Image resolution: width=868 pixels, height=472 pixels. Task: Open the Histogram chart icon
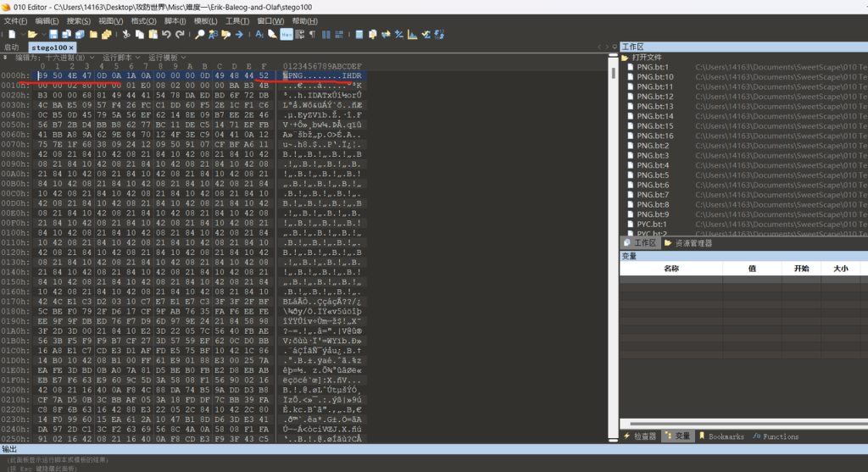(x=412, y=35)
